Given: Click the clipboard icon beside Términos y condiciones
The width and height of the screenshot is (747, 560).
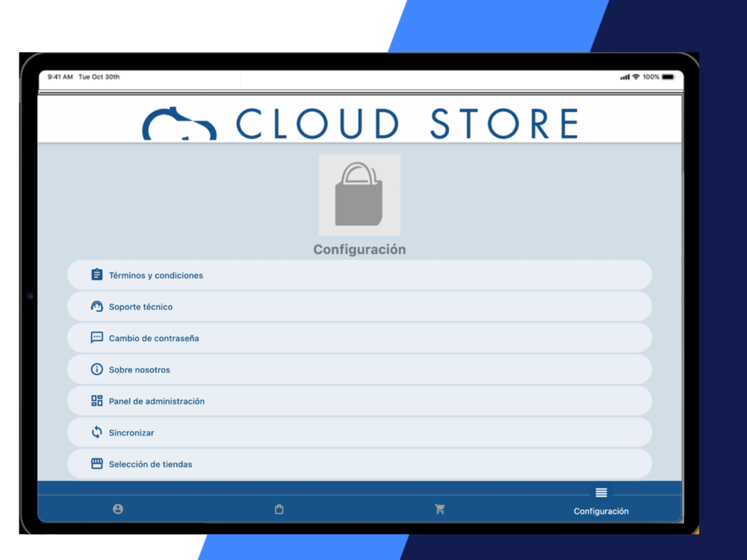Looking at the screenshot, I should click(96, 275).
